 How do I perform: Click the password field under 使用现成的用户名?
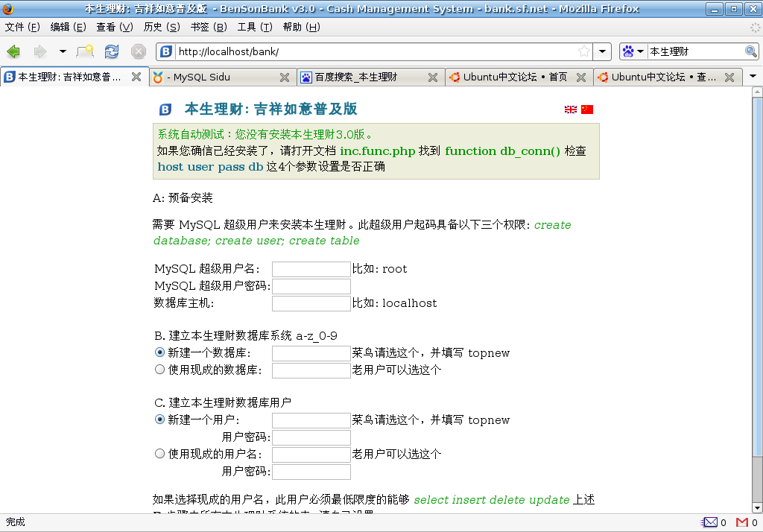click(311, 472)
